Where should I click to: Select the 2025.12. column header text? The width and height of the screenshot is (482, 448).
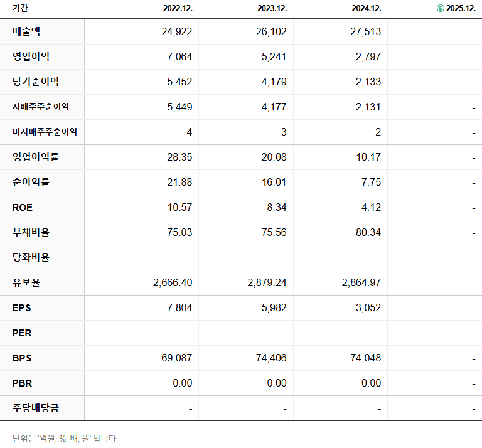coord(461,8)
